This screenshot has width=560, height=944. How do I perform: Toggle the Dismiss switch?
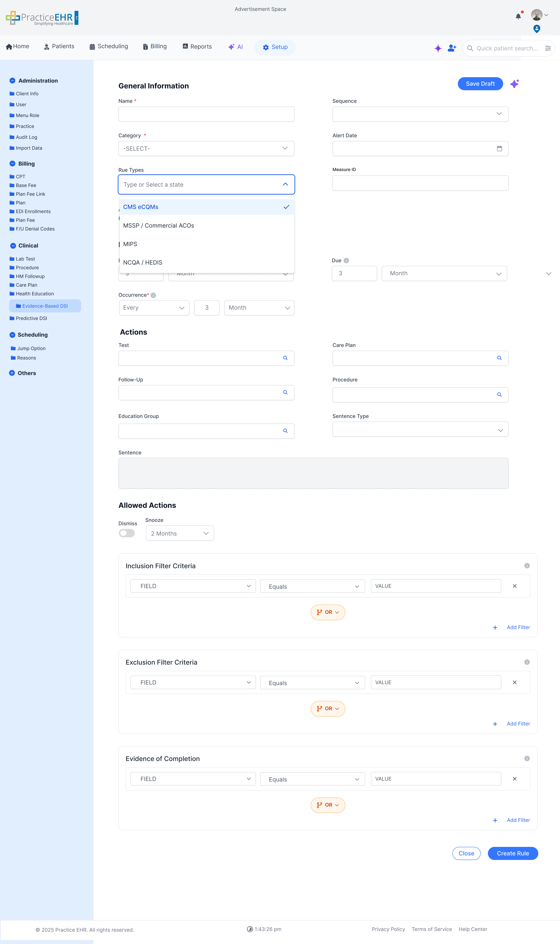click(126, 533)
